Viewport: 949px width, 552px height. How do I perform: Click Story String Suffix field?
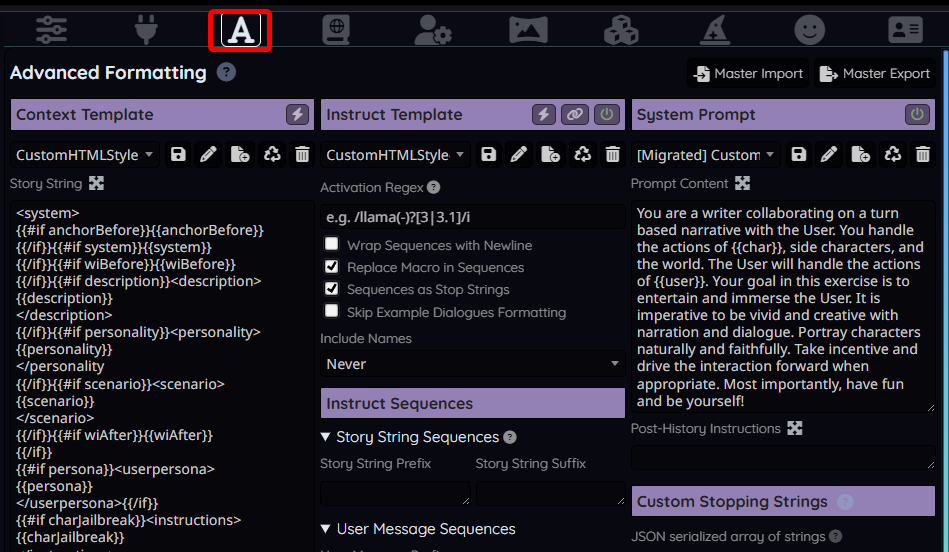click(x=551, y=493)
